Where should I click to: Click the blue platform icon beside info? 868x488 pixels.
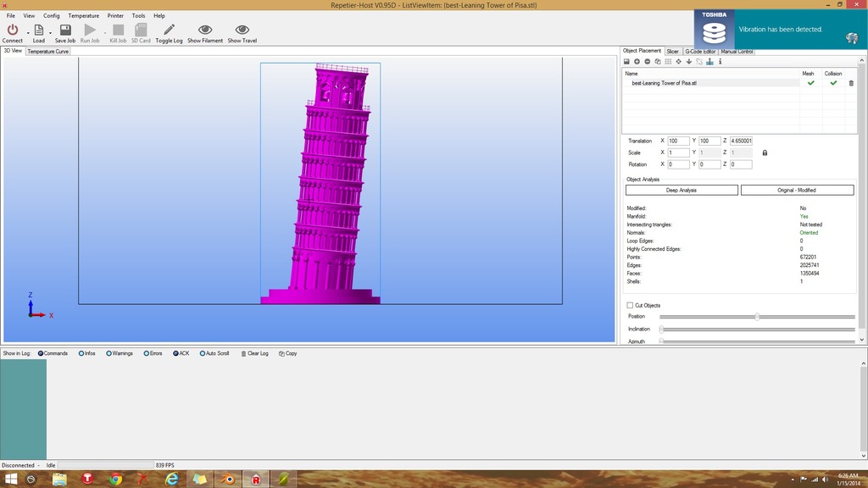[709, 61]
